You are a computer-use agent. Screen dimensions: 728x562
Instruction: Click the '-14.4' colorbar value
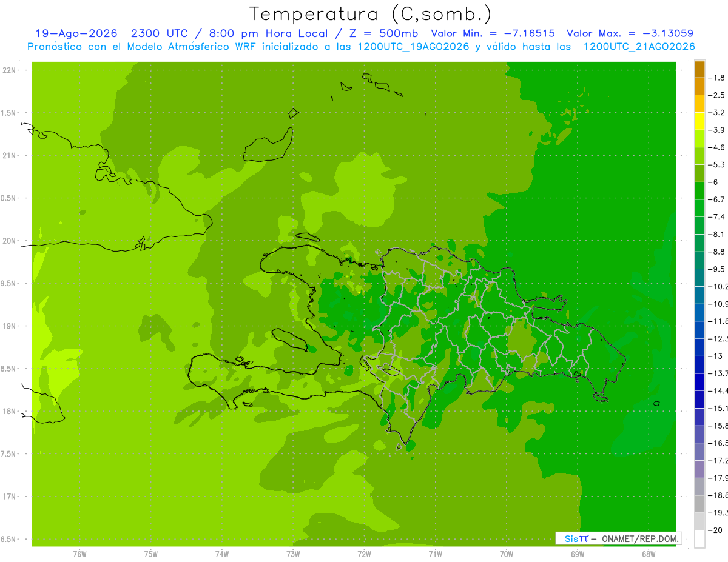[x=717, y=391]
